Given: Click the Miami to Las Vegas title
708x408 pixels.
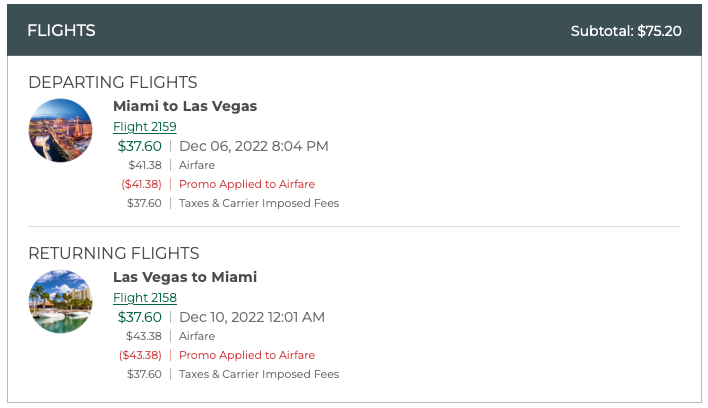Looking at the screenshot, I should 185,106.
